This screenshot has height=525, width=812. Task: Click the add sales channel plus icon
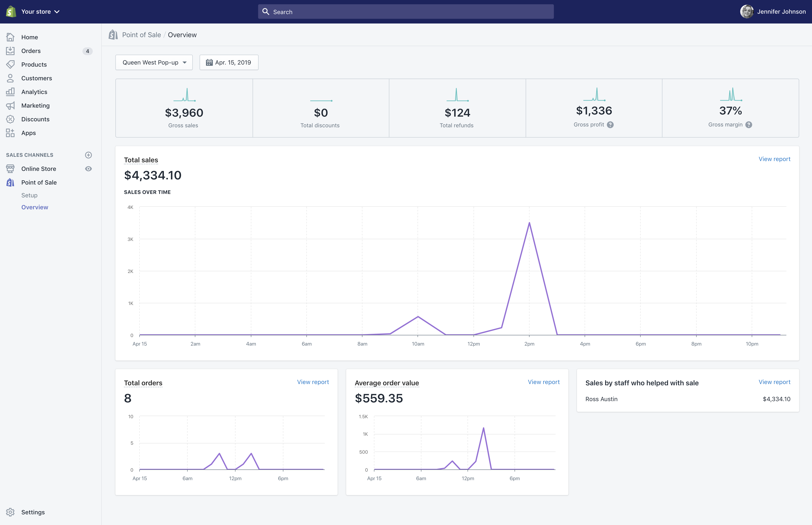(x=88, y=155)
